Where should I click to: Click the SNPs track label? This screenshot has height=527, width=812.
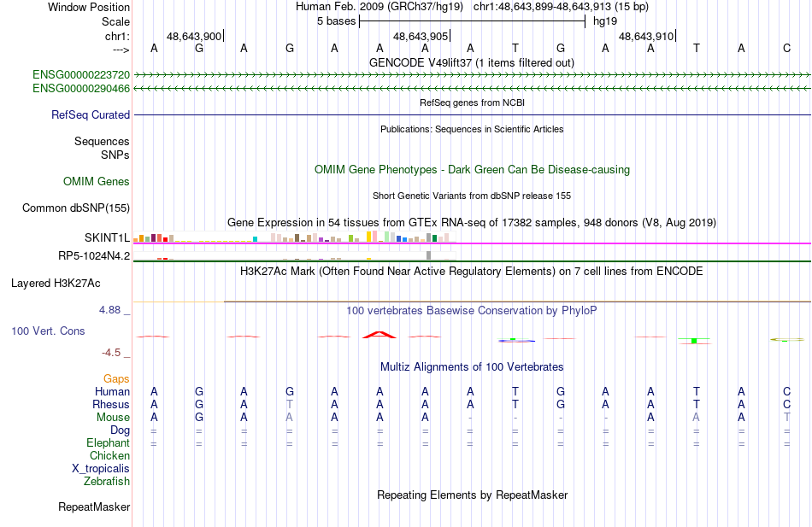(115, 155)
